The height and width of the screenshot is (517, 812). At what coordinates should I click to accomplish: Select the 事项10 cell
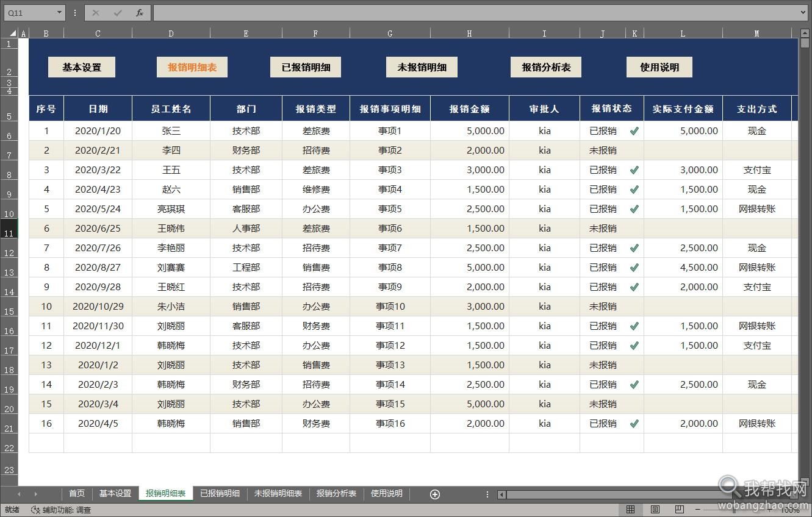click(x=390, y=306)
